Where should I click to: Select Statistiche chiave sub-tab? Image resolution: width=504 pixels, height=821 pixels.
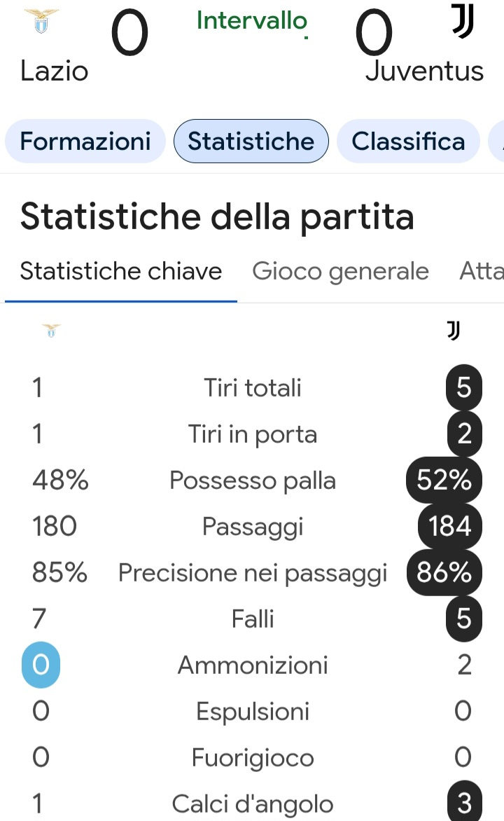pos(121,271)
